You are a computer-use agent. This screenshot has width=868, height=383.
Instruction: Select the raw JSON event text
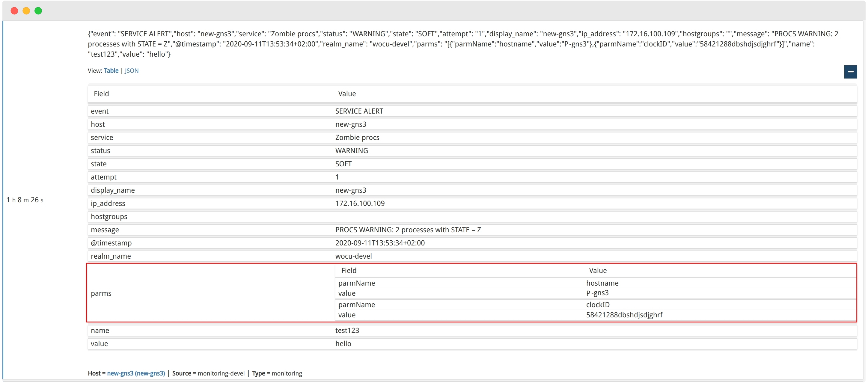click(x=463, y=44)
